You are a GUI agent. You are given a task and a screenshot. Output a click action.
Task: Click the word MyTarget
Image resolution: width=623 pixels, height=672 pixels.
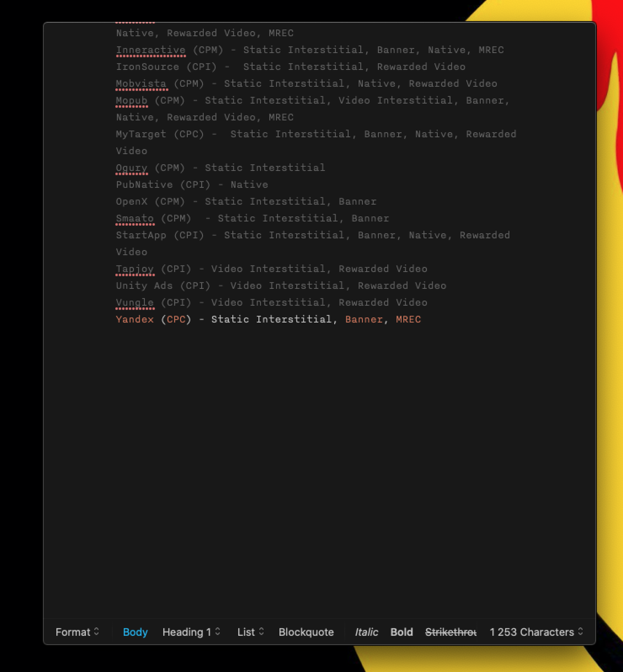(141, 134)
